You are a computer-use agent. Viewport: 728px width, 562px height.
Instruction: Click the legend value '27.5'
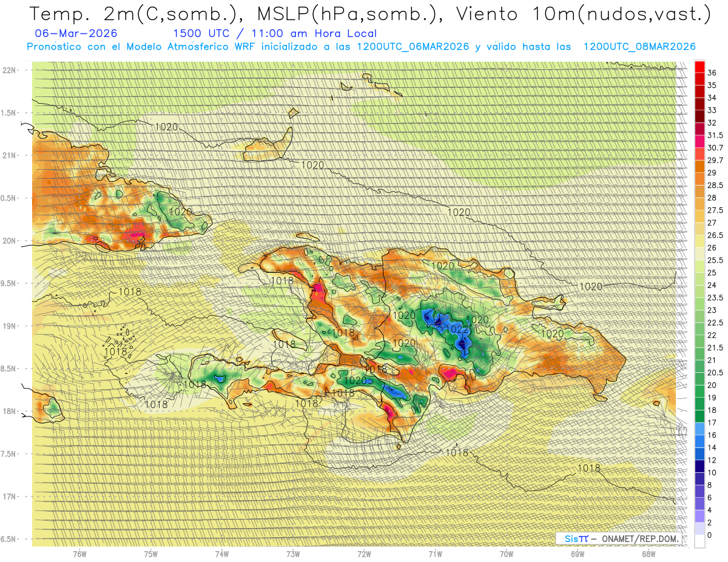point(715,210)
